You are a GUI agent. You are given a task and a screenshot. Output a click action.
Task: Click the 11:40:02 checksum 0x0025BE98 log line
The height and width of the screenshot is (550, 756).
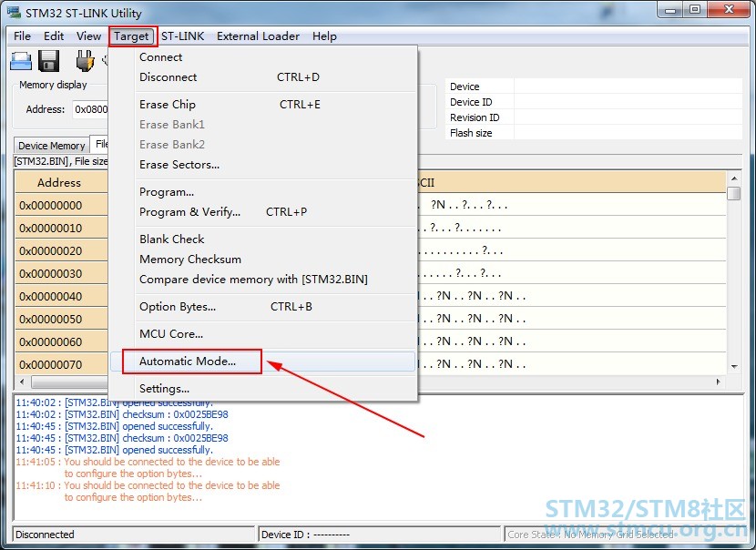point(122,414)
